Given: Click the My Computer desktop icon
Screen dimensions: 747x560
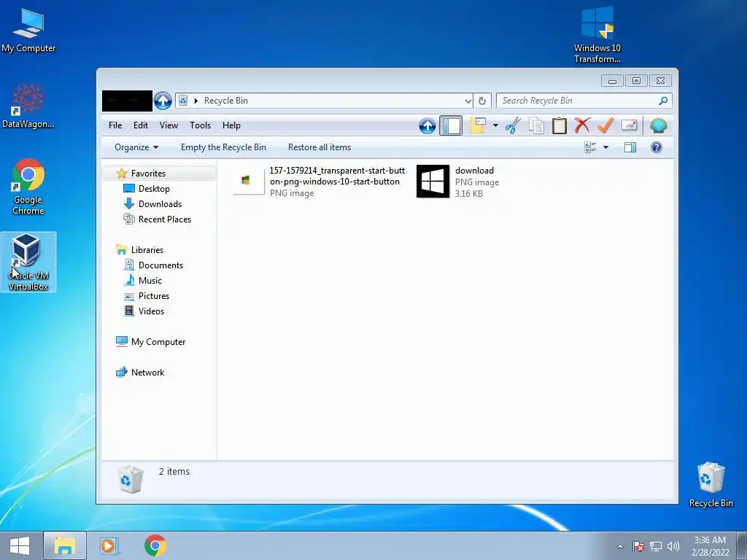Looking at the screenshot, I should click(x=28, y=30).
